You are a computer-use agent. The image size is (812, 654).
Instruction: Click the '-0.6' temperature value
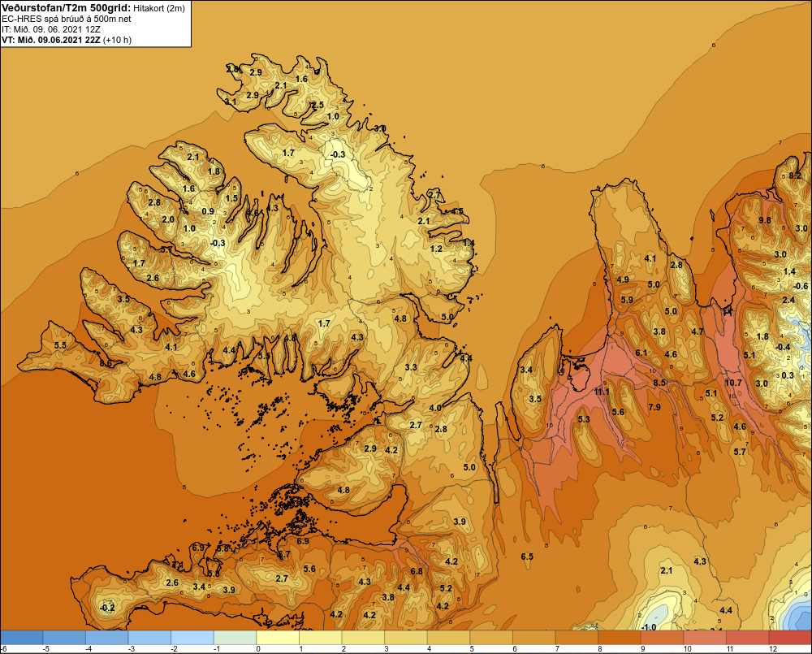pos(800,287)
